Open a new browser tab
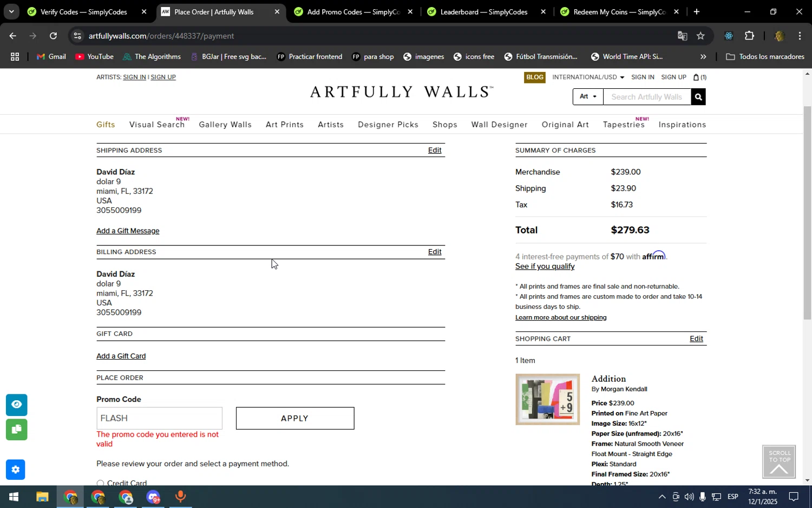812x508 pixels. 696,11
